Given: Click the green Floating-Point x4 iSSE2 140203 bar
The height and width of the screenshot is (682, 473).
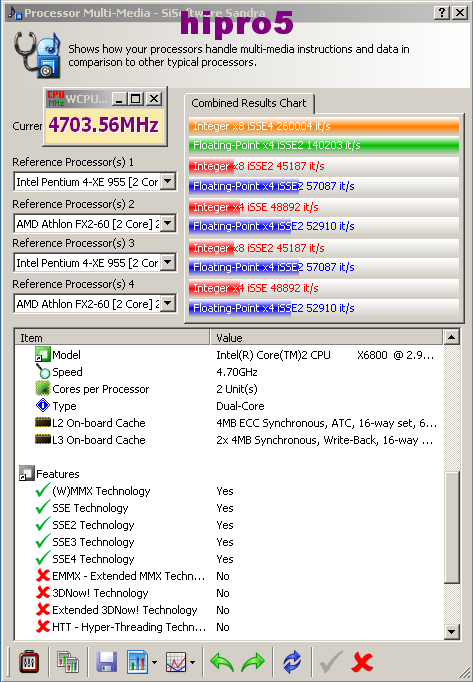Looking at the screenshot, I should click(x=324, y=145).
